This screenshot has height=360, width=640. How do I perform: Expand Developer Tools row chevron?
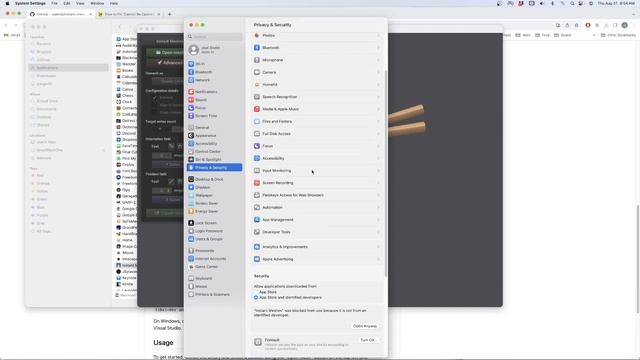click(378, 232)
